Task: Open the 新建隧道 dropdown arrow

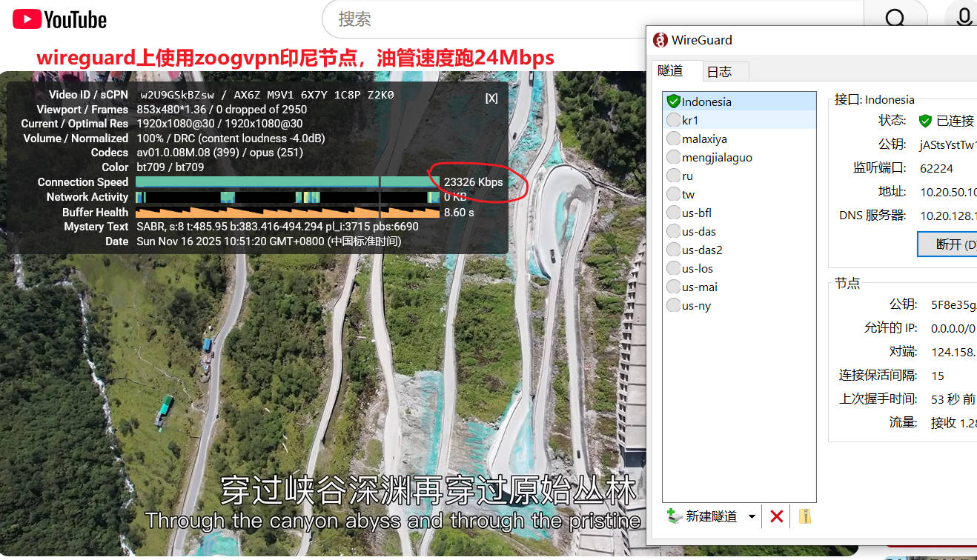Action: [x=752, y=516]
